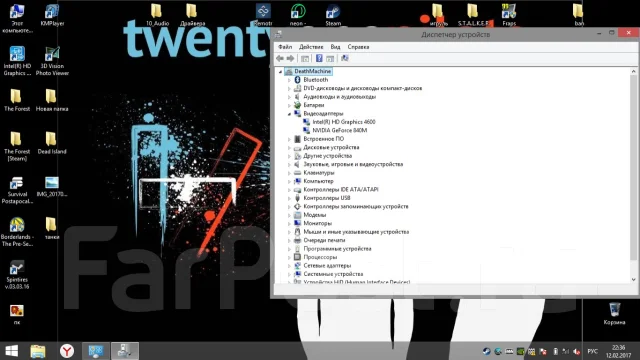
Task: Select Контроллеры запоминающих устройств row
Action: [356, 207]
